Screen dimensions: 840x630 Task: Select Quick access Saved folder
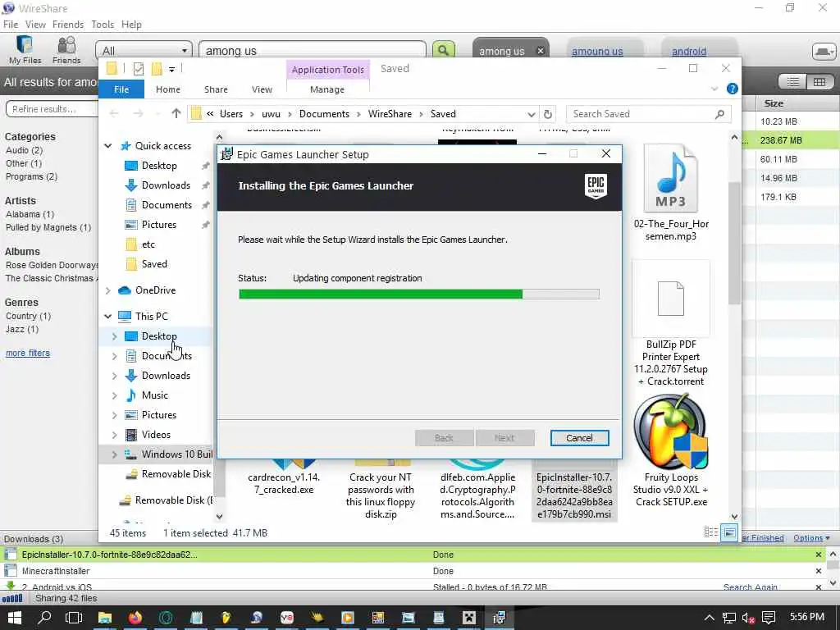(154, 264)
